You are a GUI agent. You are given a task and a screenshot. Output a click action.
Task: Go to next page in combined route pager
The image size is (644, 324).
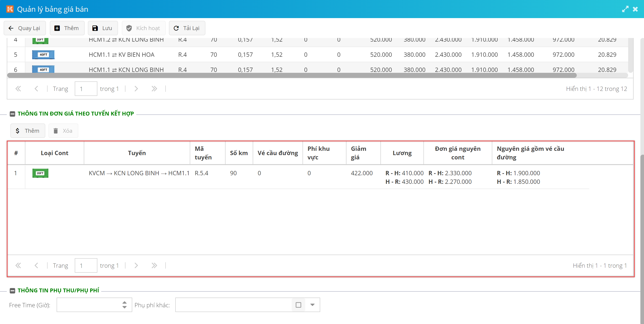click(136, 265)
